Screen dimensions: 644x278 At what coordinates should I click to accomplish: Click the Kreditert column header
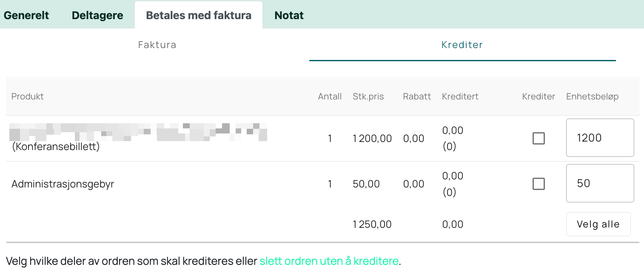click(x=460, y=96)
